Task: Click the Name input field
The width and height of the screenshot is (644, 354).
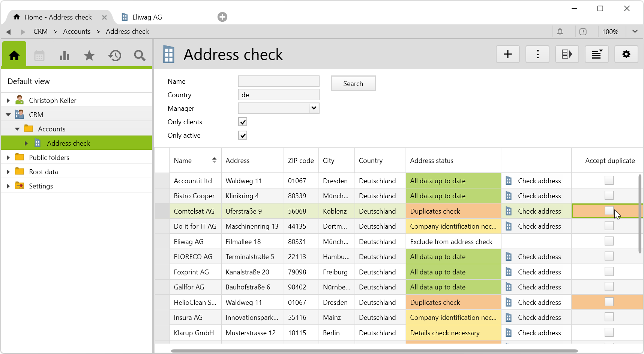Action: pyautogui.click(x=279, y=81)
